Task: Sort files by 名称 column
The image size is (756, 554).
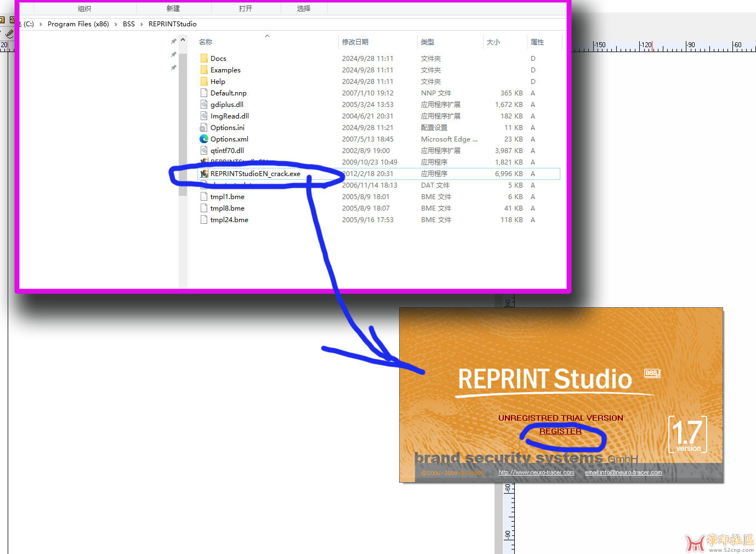Action: 206,42
